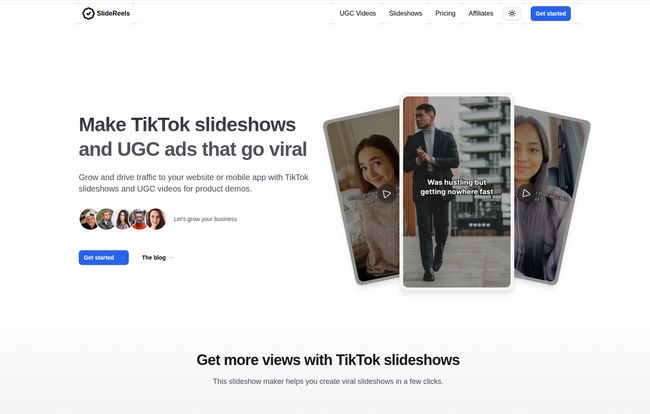Click the fourth avatar with orange shirt

139,219
